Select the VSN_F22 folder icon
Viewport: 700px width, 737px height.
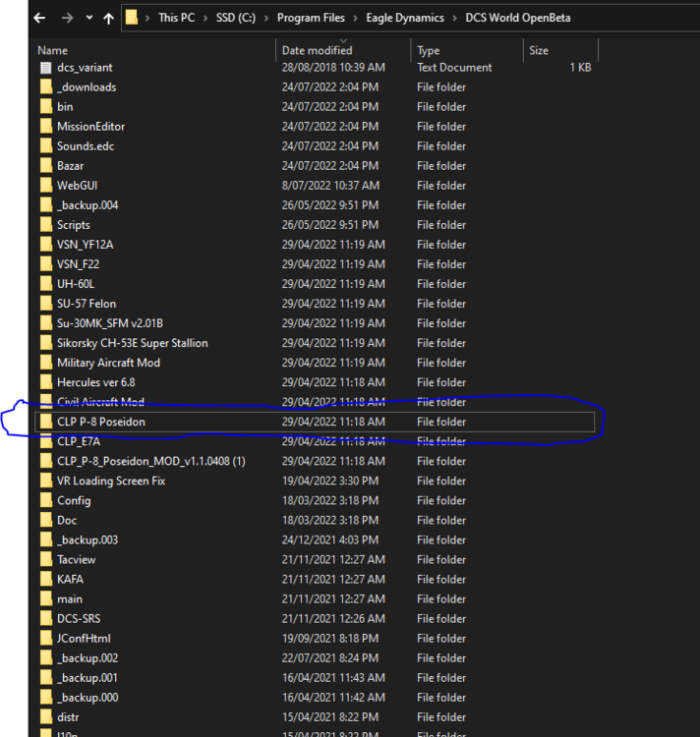tap(45, 264)
